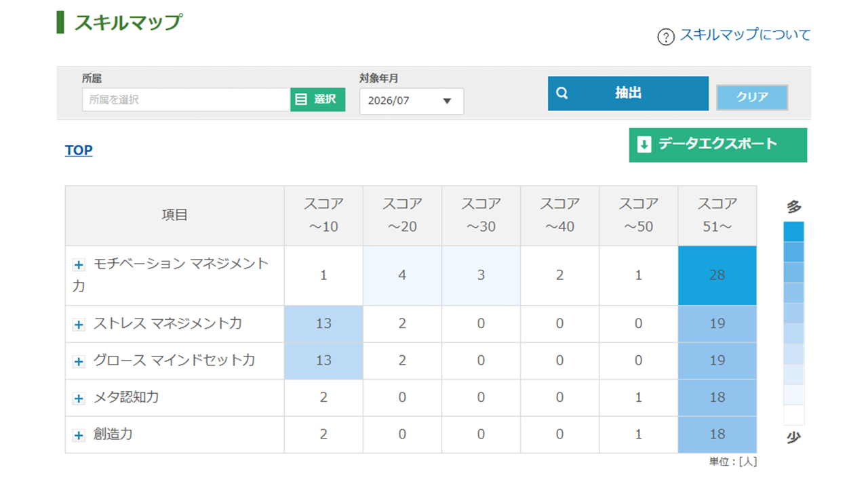Image resolution: width=868 pixels, height=488 pixels.
Task: Expand モチベーション マネジメント力 row
Action: (79, 265)
